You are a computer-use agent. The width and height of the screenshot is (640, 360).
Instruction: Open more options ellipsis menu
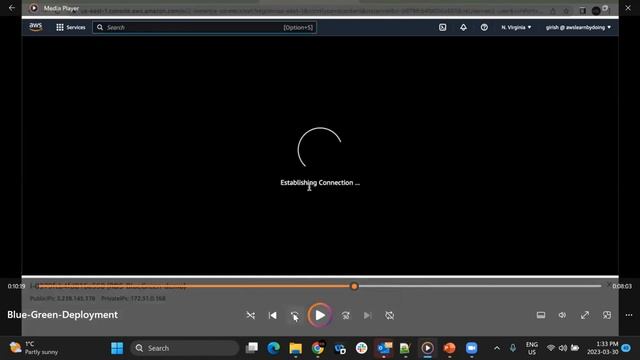[x=629, y=315]
